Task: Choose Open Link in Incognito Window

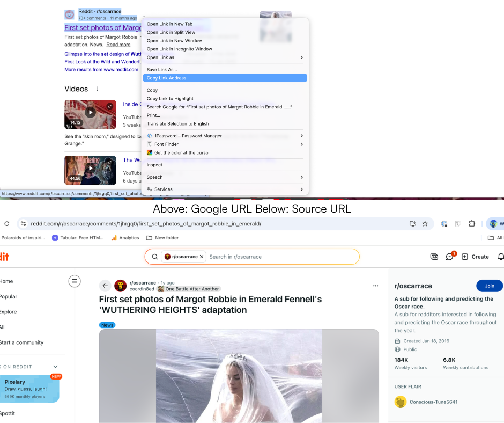Action: tap(180, 49)
